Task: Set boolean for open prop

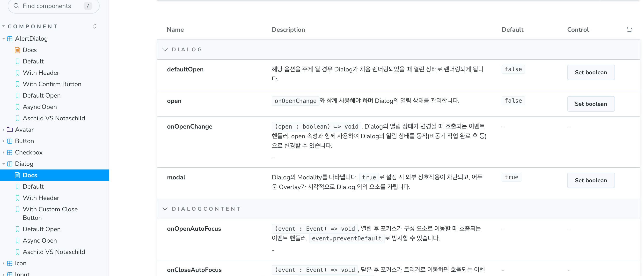Action: click(591, 104)
